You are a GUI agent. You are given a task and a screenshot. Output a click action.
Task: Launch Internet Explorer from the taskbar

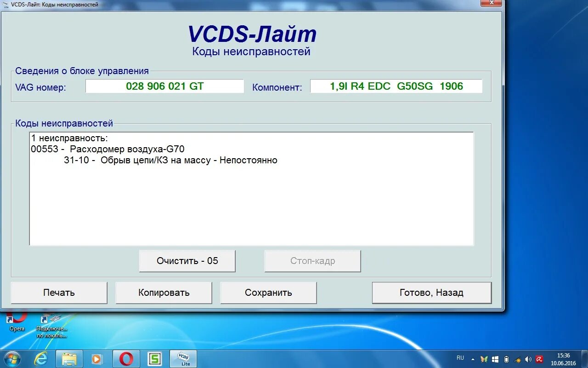tap(41, 359)
